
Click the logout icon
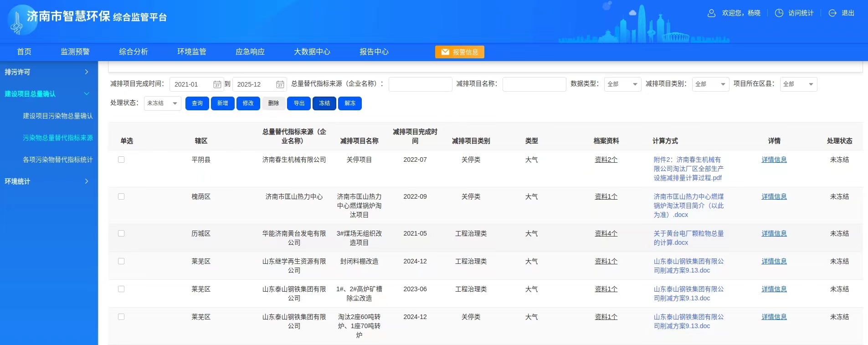tap(832, 13)
